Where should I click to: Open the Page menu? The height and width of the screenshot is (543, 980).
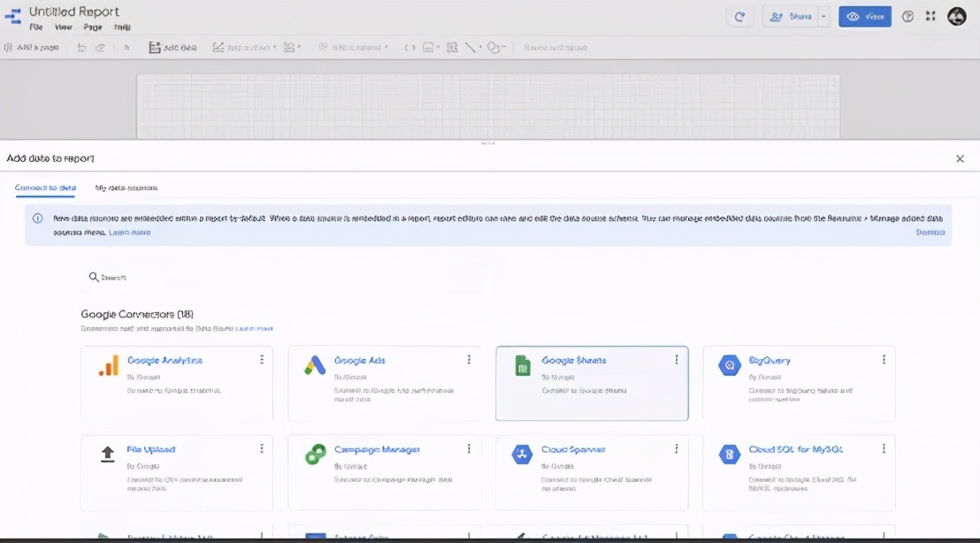tap(93, 27)
